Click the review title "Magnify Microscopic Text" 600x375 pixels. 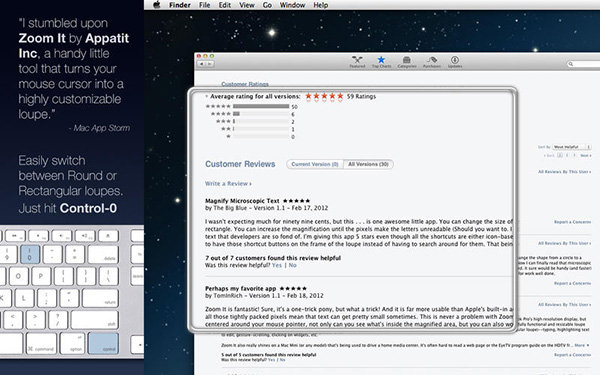click(242, 201)
